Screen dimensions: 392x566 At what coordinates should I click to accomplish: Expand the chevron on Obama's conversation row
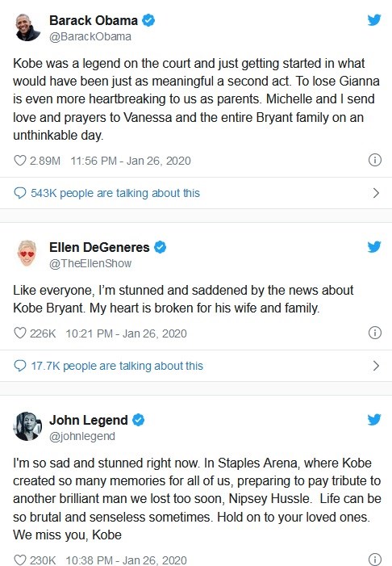(376, 193)
